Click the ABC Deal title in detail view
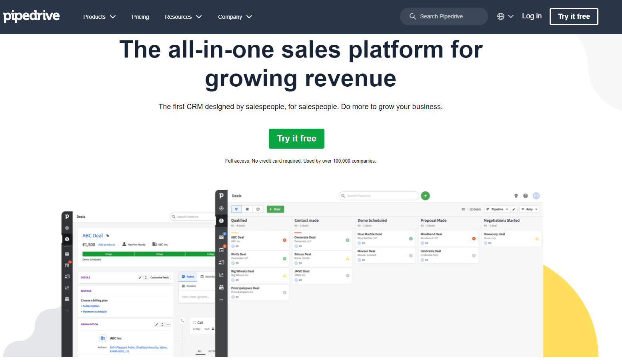The height and width of the screenshot is (364, 622). click(x=92, y=236)
